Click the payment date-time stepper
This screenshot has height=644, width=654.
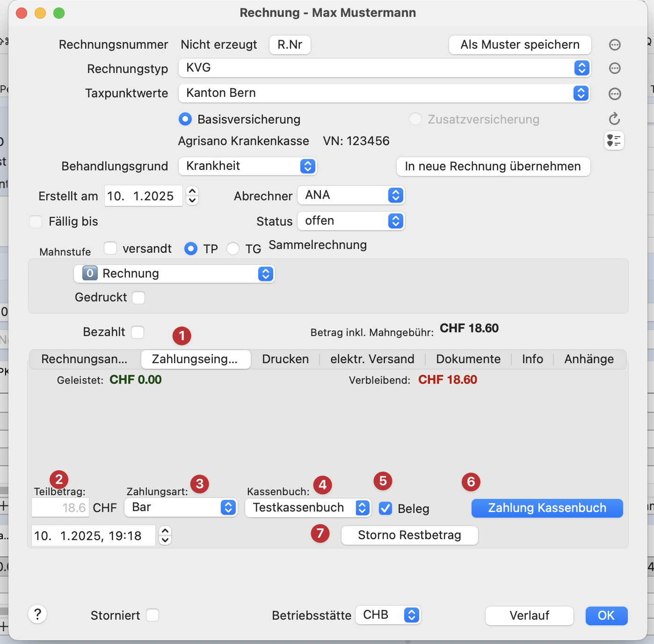tap(165, 535)
